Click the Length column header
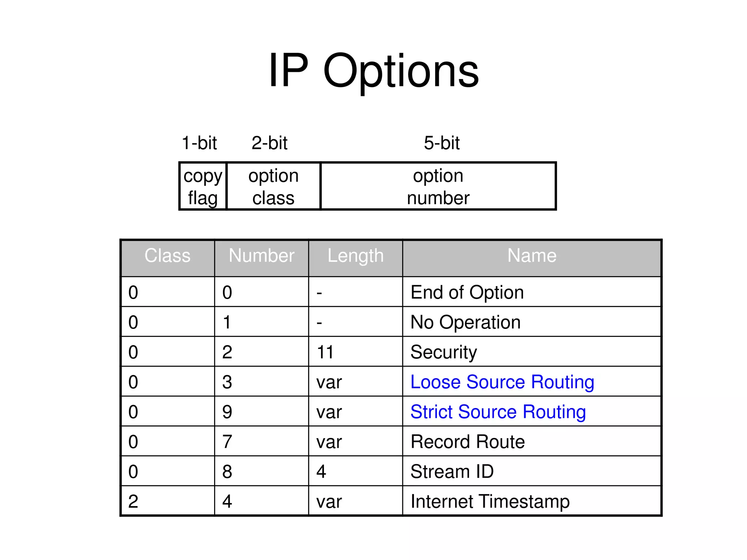 pos(356,256)
